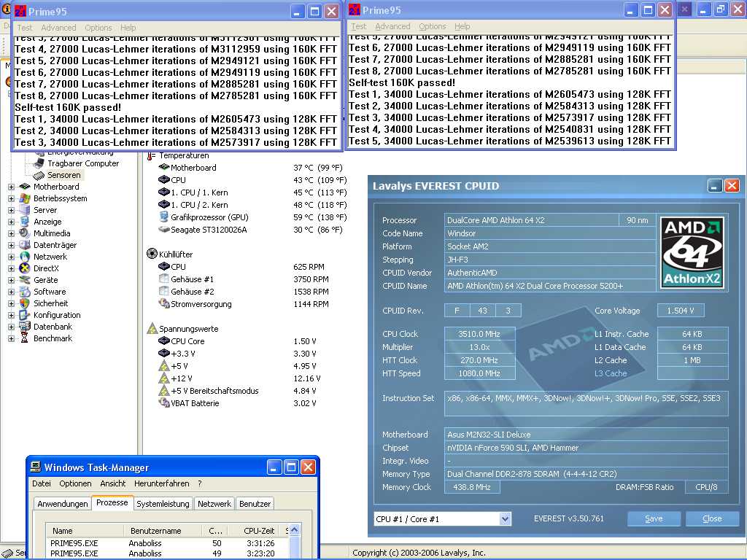Image resolution: width=747 pixels, height=560 pixels.
Task: Switch to the Benutzer tab
Action: [x=255, y=504]
